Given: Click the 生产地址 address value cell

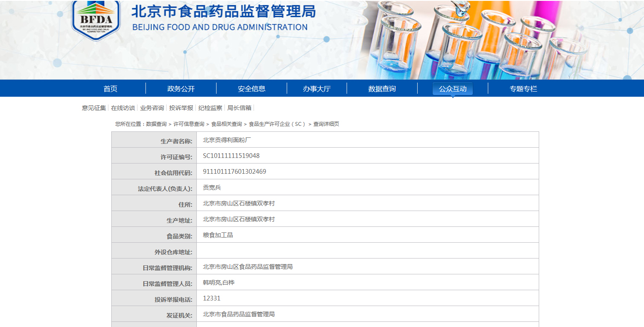Looking at the screenshot, I should click(368, 219).
